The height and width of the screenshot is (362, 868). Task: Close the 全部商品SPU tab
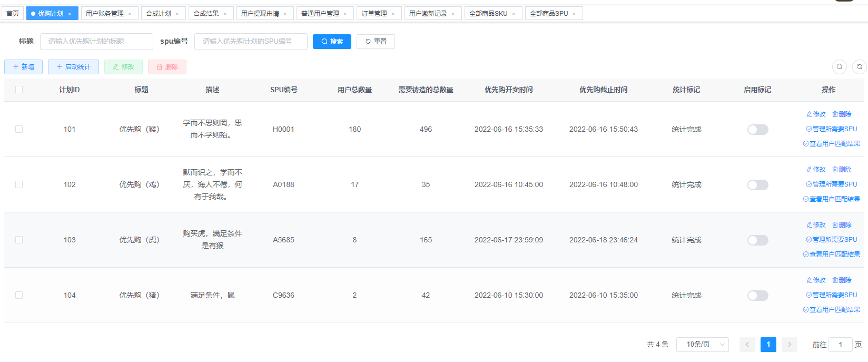pos(574,14)
